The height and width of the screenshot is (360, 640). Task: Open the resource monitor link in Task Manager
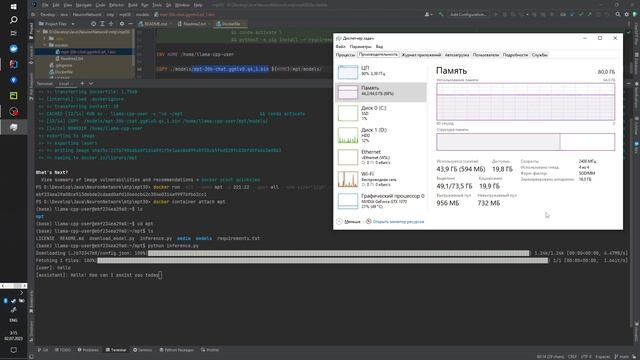398,222
